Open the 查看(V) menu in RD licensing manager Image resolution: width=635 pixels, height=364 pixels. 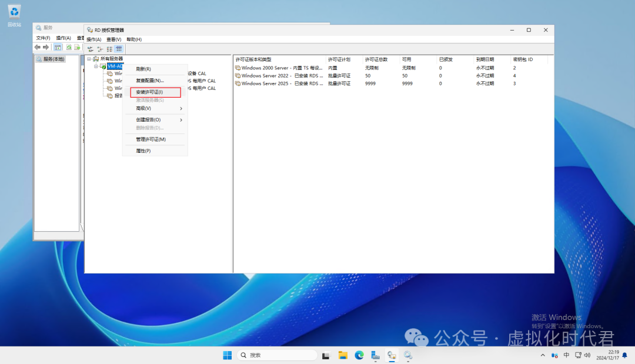pyautogui.click(x=113, y=39)
